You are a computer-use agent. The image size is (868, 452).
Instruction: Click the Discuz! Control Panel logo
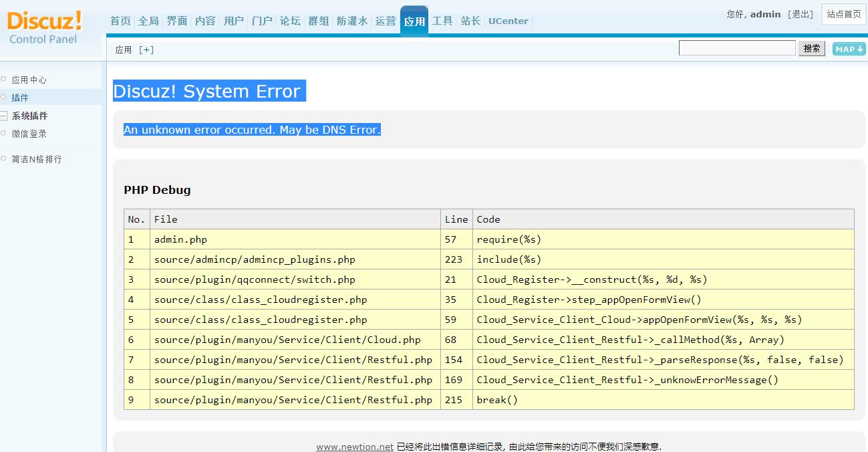pyautogui.click(x=45, y=27)
